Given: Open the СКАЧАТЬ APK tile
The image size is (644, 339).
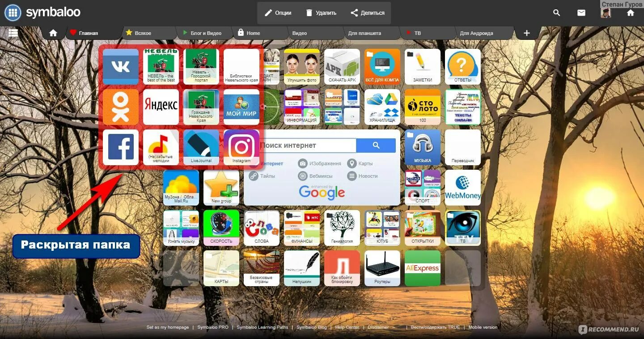Looking at the screenshot, I should pos(342,67).
